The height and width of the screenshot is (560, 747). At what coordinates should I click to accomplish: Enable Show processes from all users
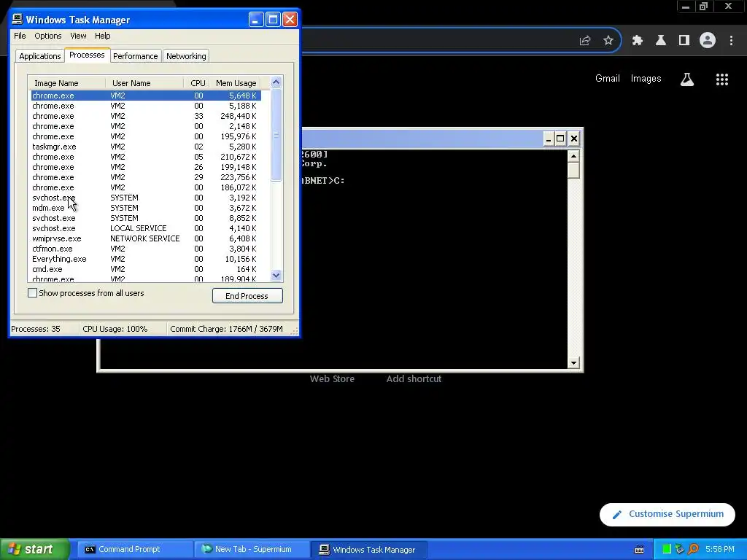pyautogui.click(x=32, y=293)
